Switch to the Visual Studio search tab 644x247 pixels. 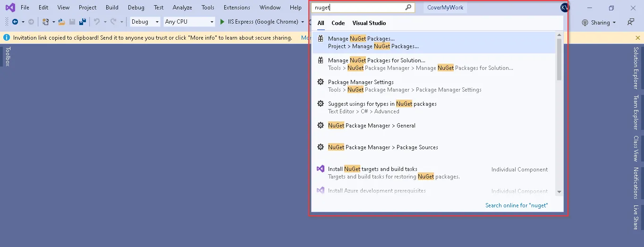(369, 23)
